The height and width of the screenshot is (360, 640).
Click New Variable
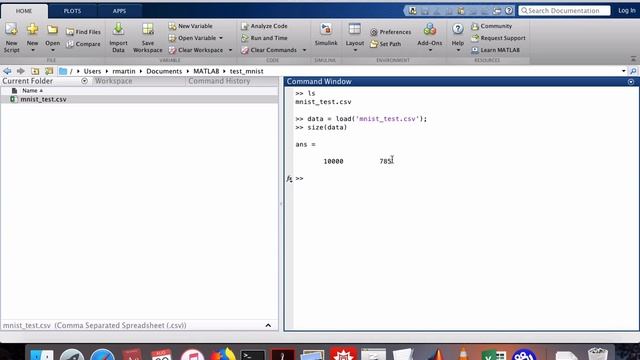(x=191, y=26)
